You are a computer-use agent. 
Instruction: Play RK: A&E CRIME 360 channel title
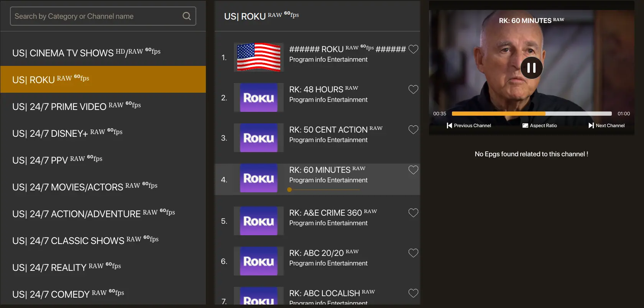(x=333, y=213)
